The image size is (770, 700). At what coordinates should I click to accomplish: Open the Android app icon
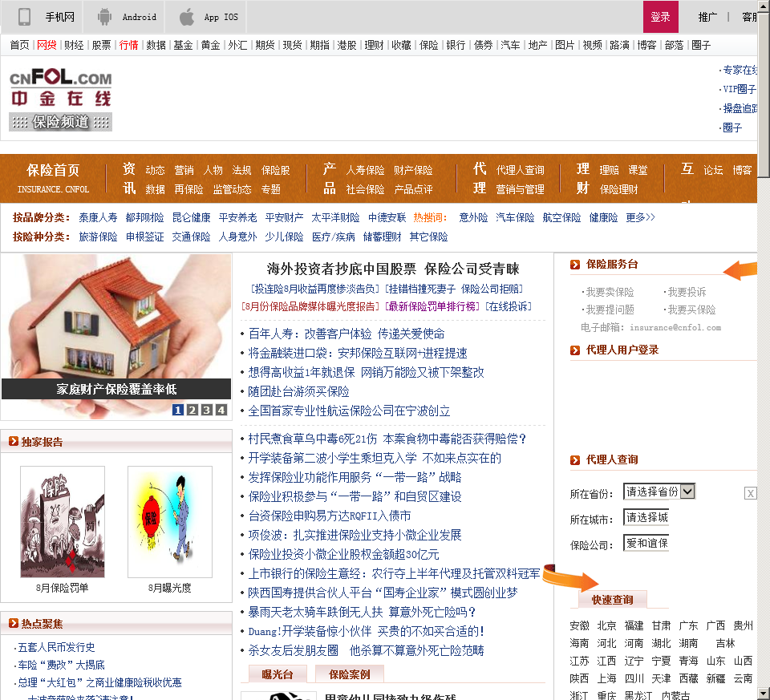click(104, 17)
